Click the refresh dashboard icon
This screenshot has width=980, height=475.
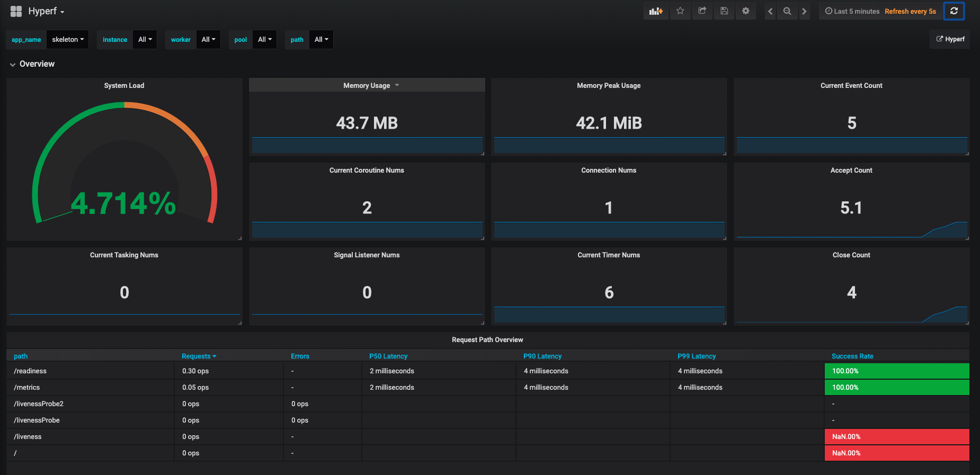click(954, 11)
